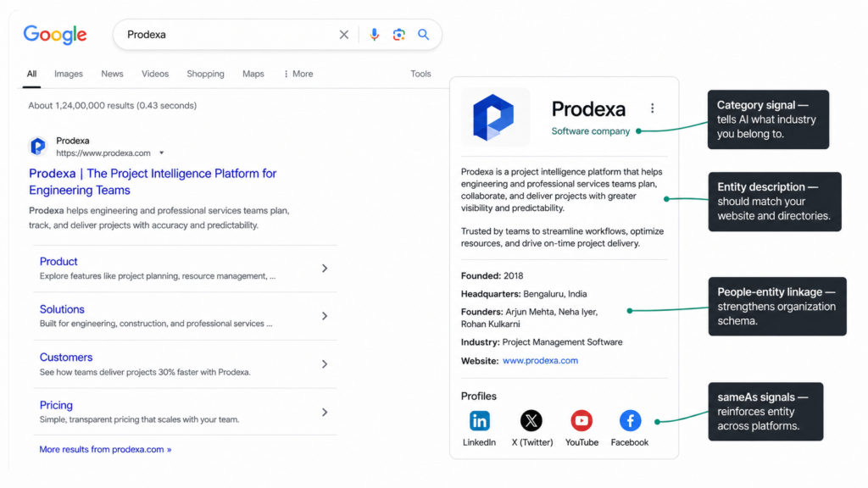This screenshot has height=488, width=868.
Task: Click the Profiles section heading
Action: pyautogui.click(x=479, y=396)
